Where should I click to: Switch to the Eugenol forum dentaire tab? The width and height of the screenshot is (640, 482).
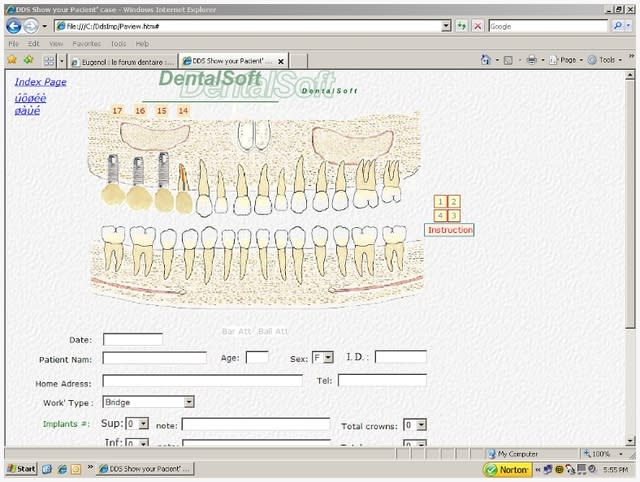point(121,61)
